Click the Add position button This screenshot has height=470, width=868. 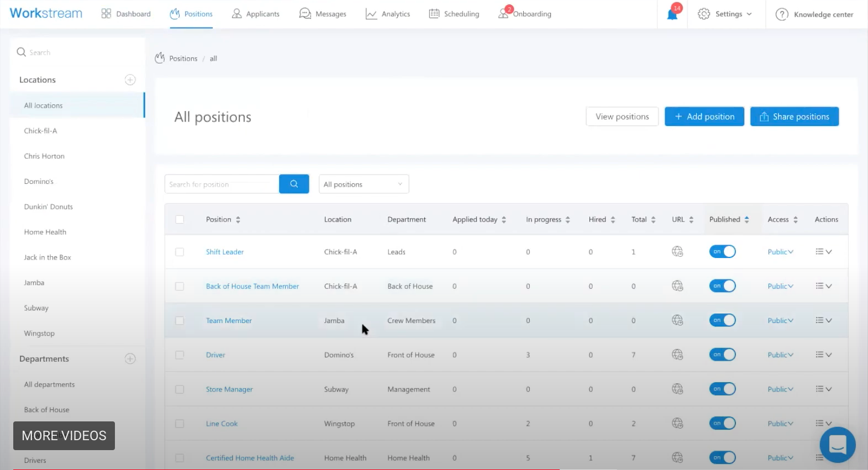coord(704,117)
